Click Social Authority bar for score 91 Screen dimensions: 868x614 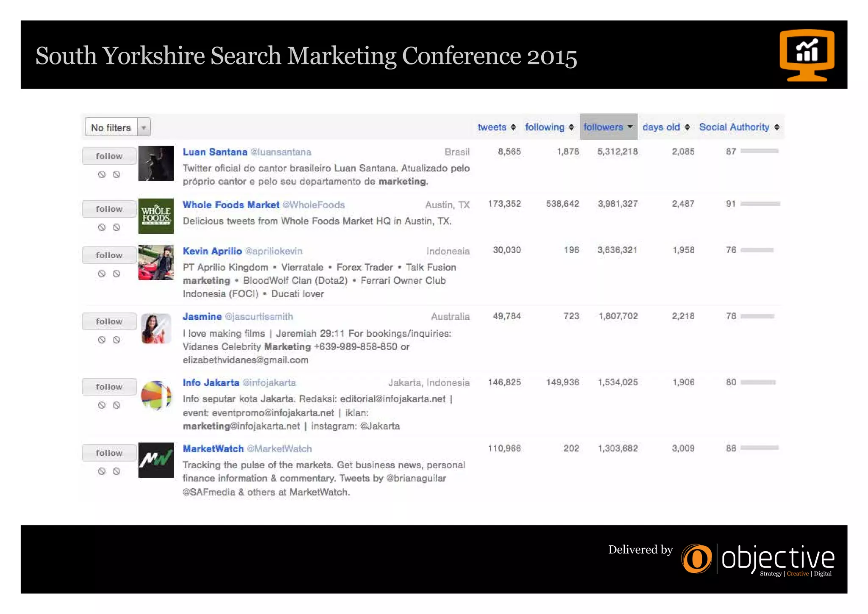click(x=760, y=204)
